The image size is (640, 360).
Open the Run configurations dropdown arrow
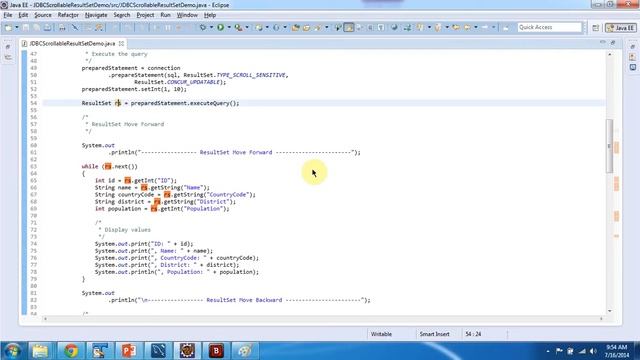(229, 27)
